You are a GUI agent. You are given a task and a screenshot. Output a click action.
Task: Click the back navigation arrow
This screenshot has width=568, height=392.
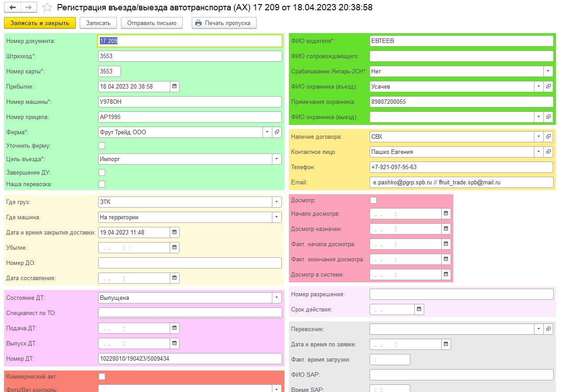[x=13, y=8]
